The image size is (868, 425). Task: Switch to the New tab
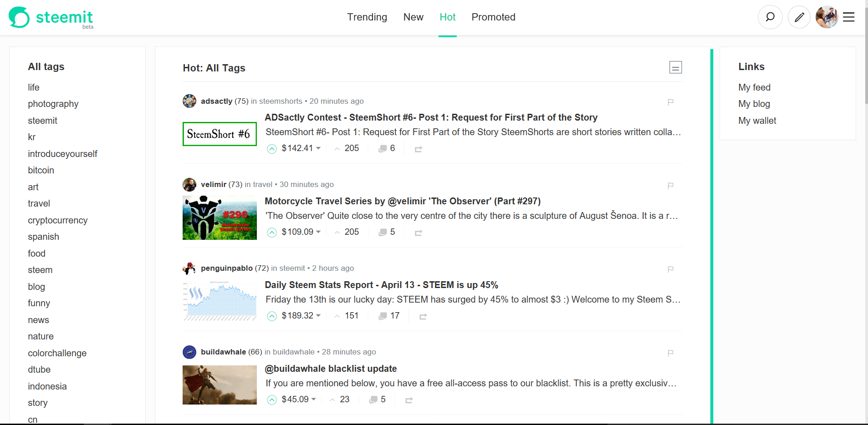pyautogui.click(x=414, y=17)
